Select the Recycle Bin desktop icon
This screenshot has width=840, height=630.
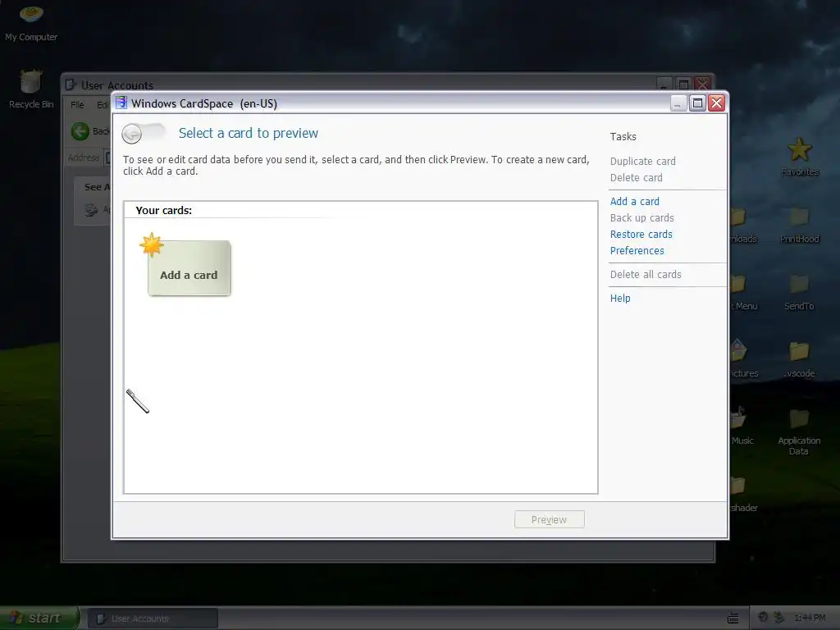pyautogui.click(x=31, y=89)
